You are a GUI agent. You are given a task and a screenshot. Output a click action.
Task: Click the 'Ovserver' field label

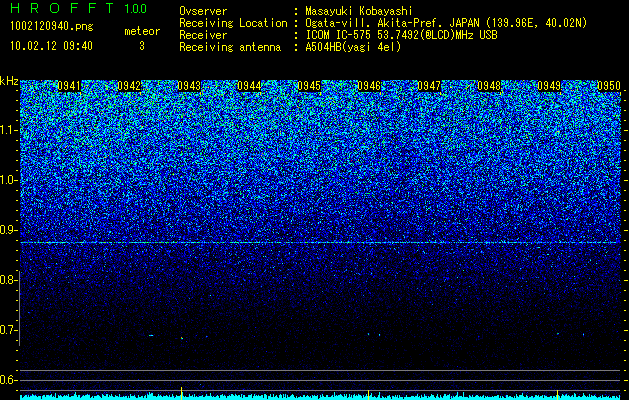[203, 11]
